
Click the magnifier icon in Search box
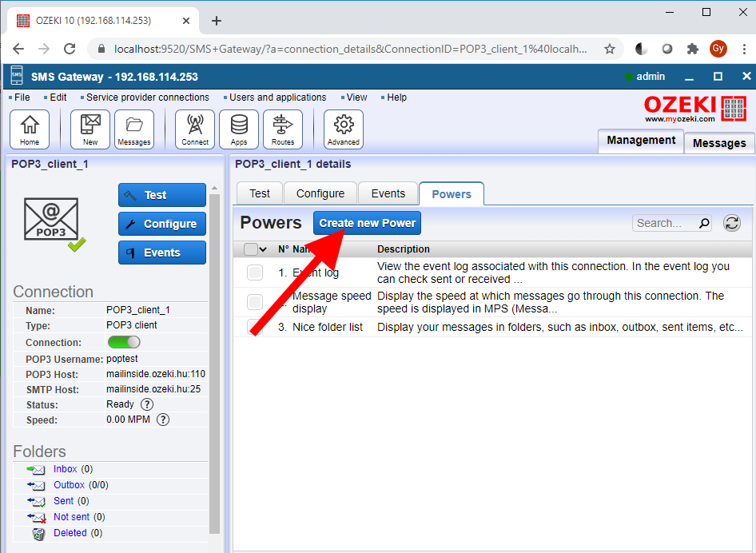(x=704, y=223)
